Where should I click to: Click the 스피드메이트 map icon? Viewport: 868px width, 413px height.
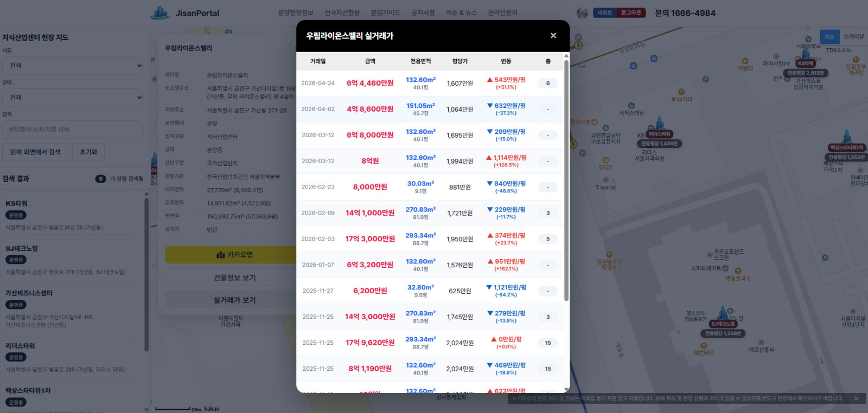pos(725,268)
